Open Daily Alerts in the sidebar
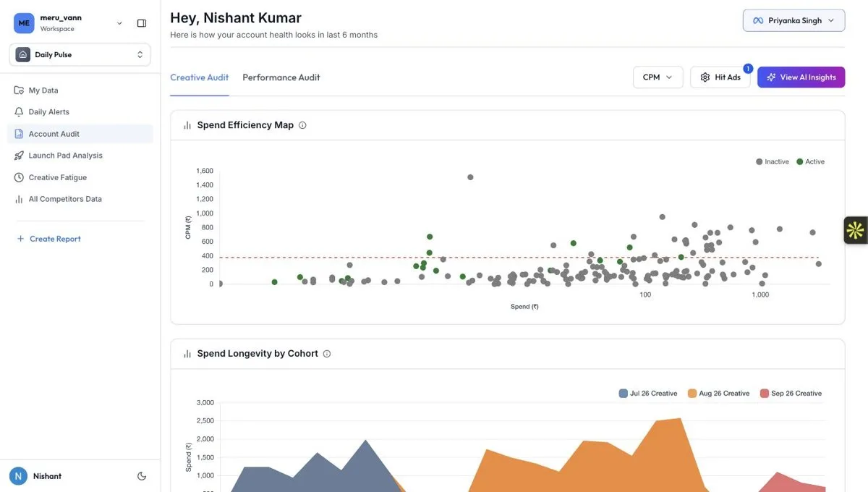The width and height of the screenshot is (868, 492). [80, 112]
